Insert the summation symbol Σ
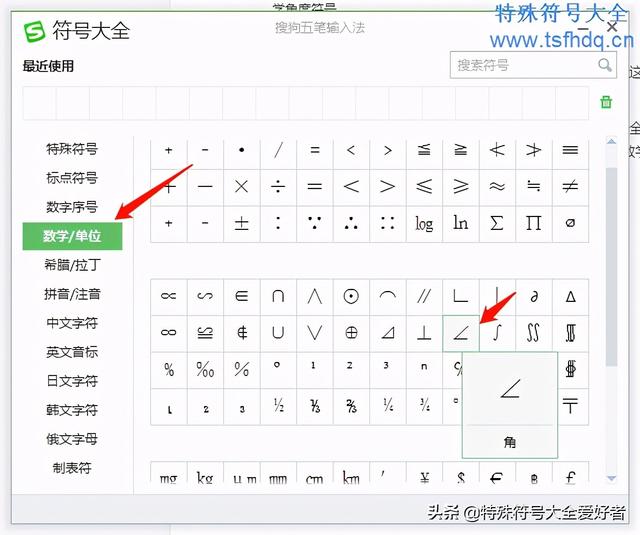Image resolution: width=640 pixels, height=535 pixels. pos(497,224)
